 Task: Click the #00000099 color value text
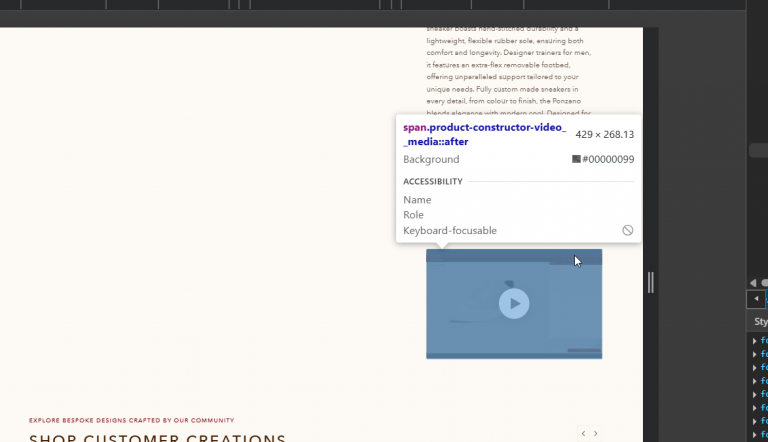(608, 159)
